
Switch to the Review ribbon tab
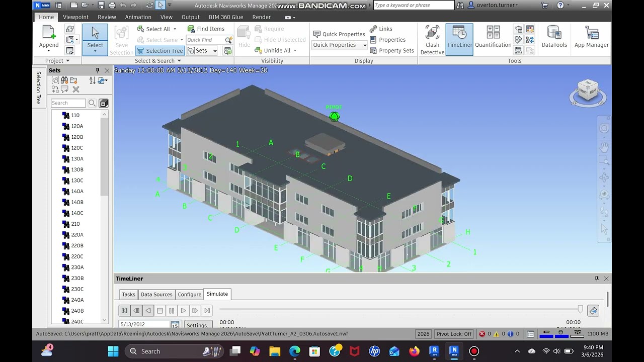[107, 17]
